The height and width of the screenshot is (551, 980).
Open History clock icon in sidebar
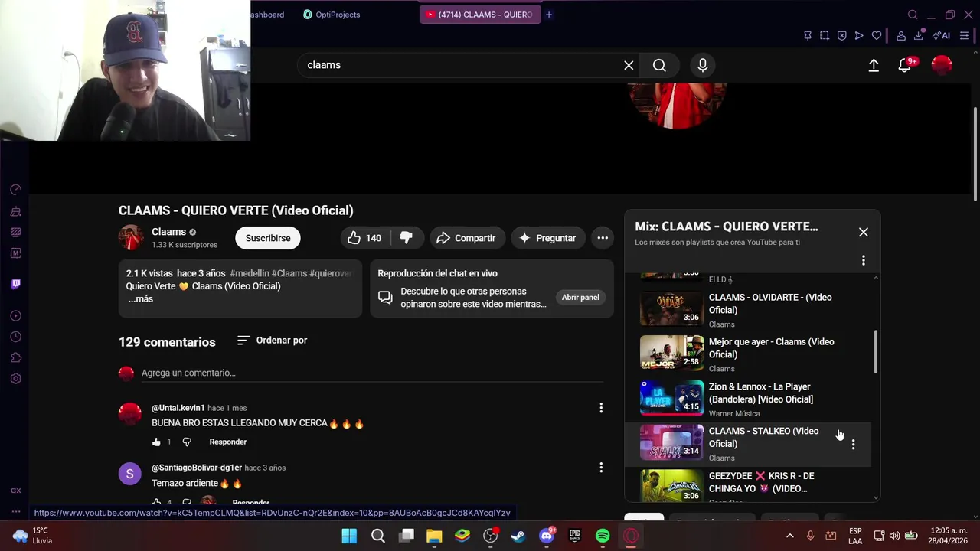tap(15, 337)
